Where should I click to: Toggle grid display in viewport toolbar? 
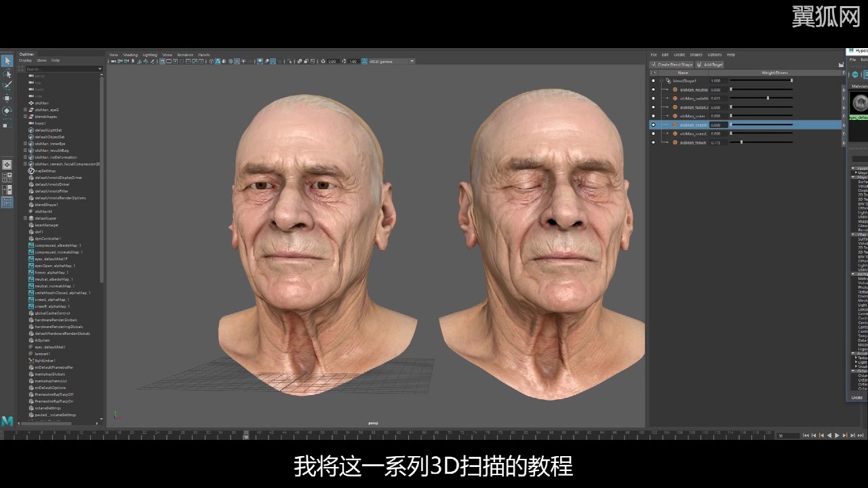tap(163, 61)
